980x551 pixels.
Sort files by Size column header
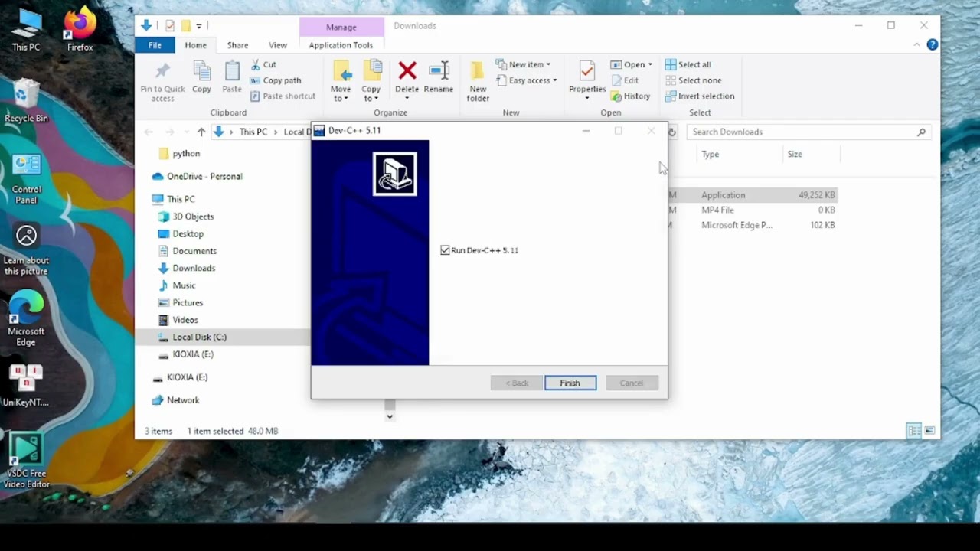pyautogui.click(x=795, y=155)
